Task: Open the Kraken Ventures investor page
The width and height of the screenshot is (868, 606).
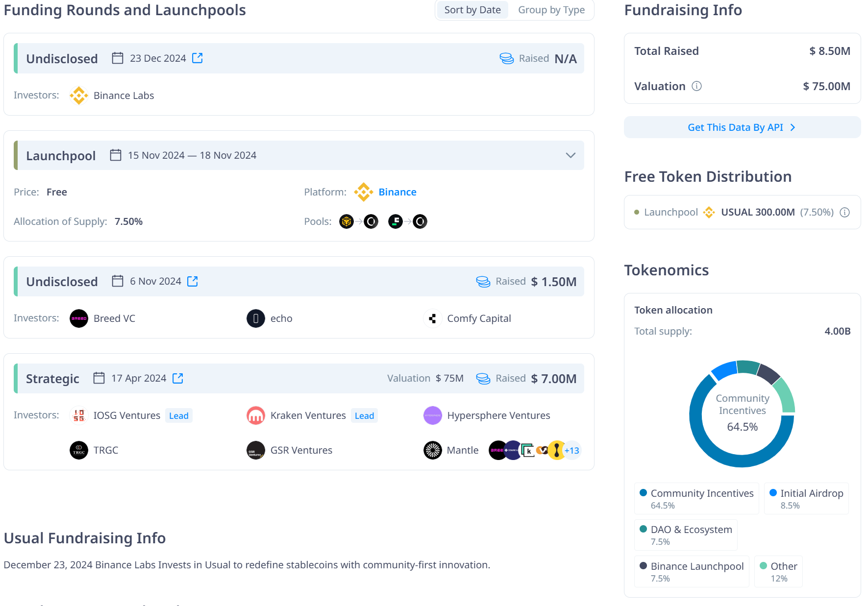Action: (308, 415)
